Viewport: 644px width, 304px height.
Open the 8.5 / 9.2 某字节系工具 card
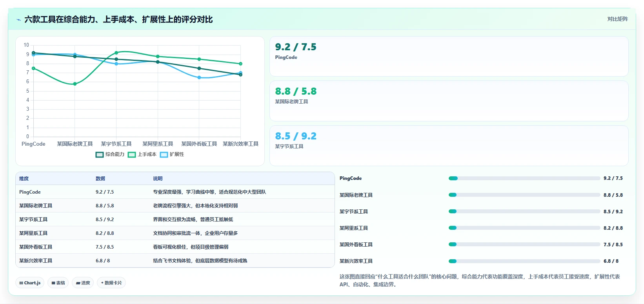tap(449, 146)
